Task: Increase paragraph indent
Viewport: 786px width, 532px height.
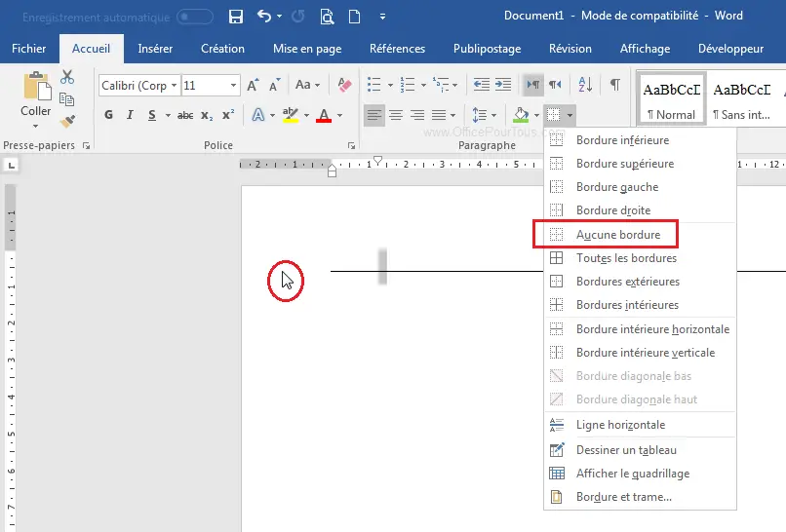Action: 503,85
